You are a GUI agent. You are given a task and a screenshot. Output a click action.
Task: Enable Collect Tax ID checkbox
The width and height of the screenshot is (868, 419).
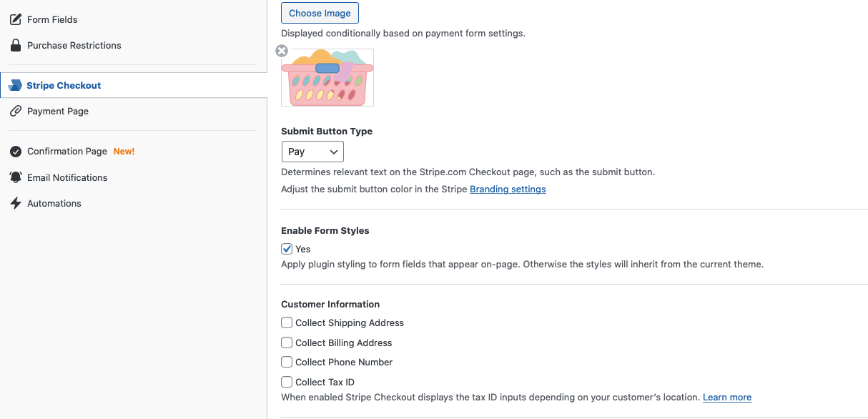(287, 382)
